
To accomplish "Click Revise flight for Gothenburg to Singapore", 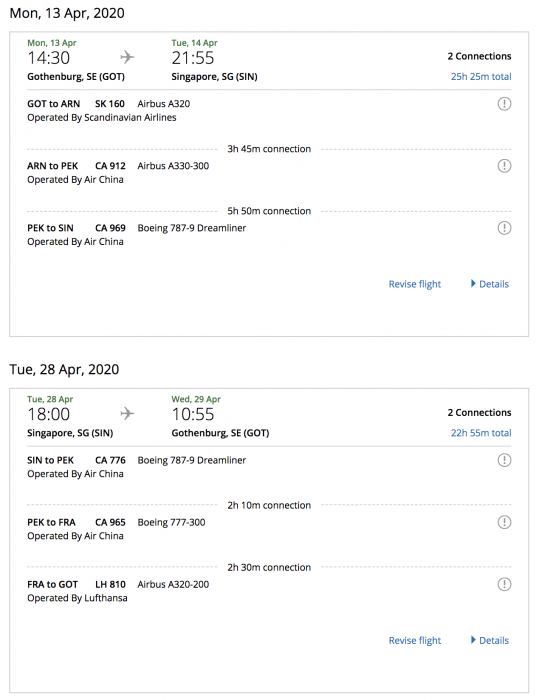I will 415,284.
